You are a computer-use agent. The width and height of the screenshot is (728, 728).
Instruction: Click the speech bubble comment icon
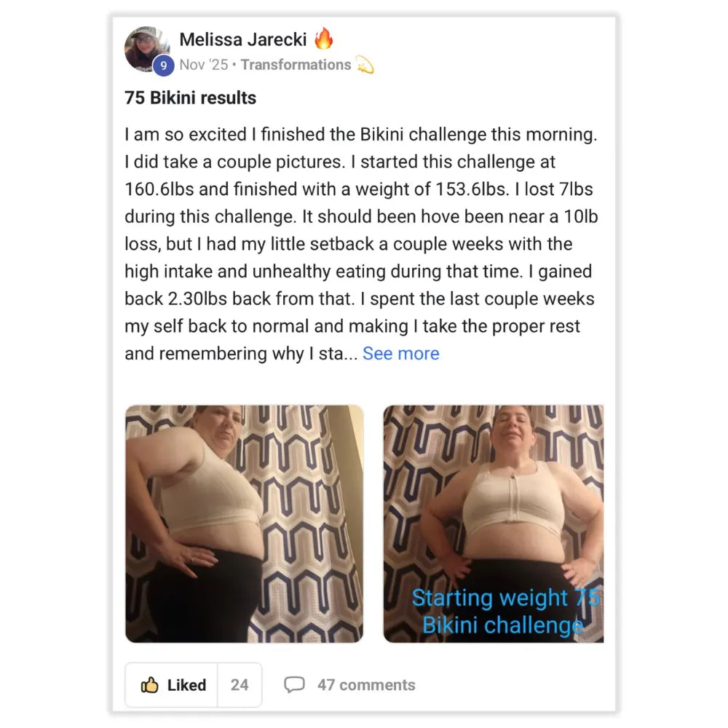(294, 685)
